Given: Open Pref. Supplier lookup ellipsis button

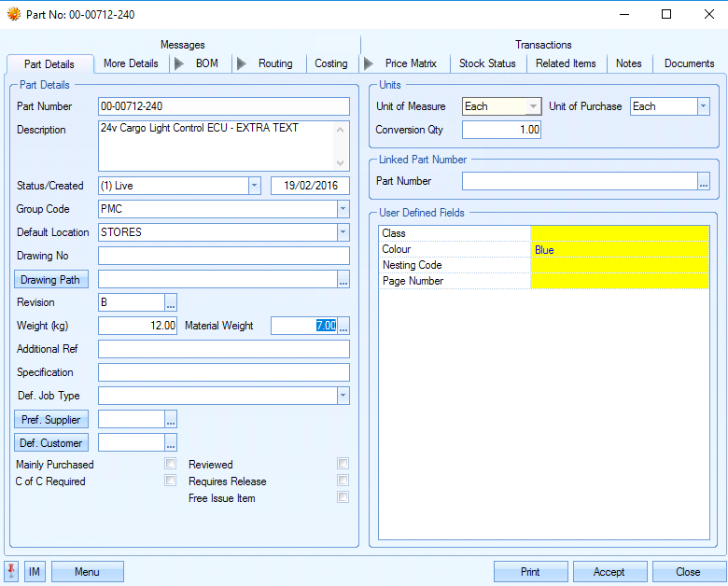Looking at the screenshot, I should pos(171,420).
